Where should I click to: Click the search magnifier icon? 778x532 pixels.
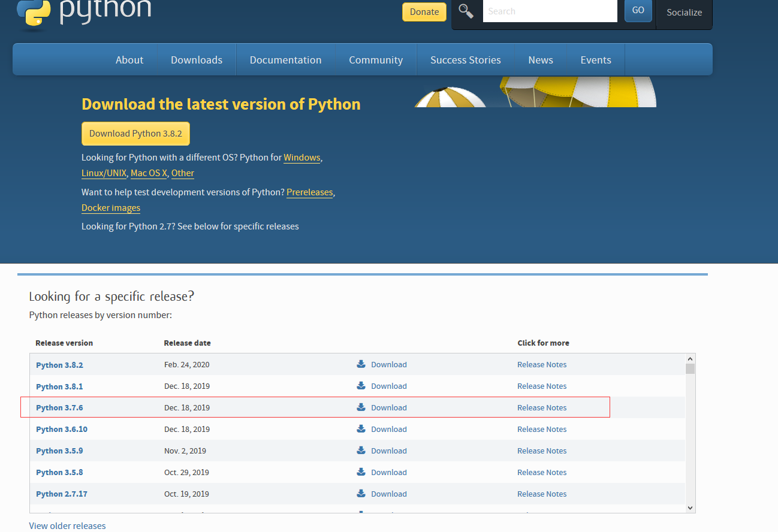click(466, 11)
